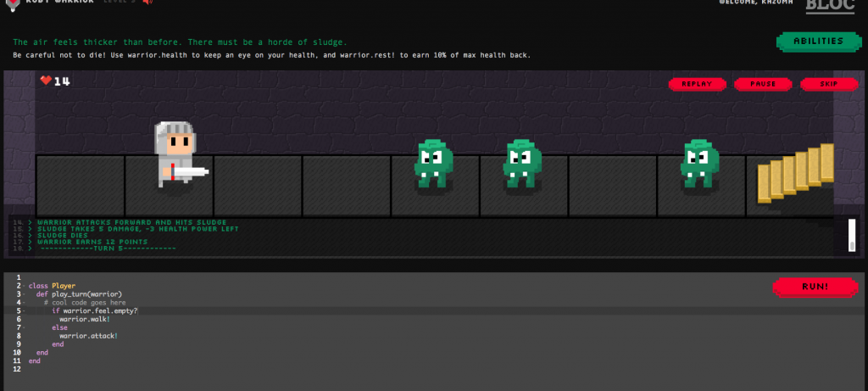This screenshot has height=391, width=868.
Task: Click the golden staircase exit
Action: pos(795,173)
